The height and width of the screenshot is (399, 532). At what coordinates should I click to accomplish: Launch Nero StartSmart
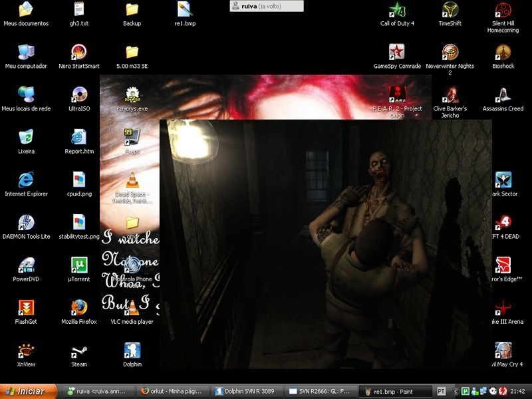coord(79,52)
